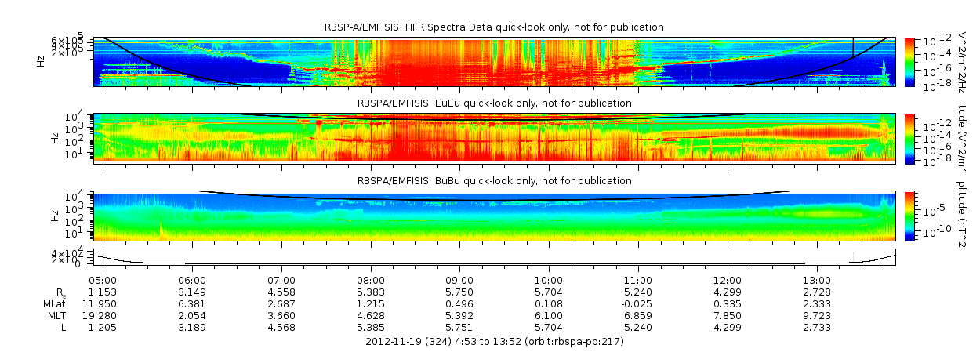980x352 pixels.
Task: Click the EuEu panel color bar
Action: (x=909, y=138)
